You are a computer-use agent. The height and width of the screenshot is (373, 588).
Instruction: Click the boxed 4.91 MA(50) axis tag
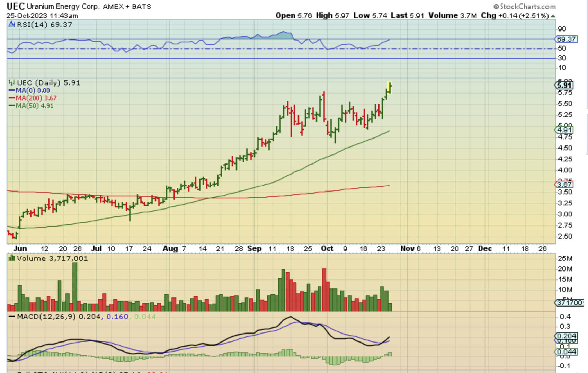[x=564, y=130]
